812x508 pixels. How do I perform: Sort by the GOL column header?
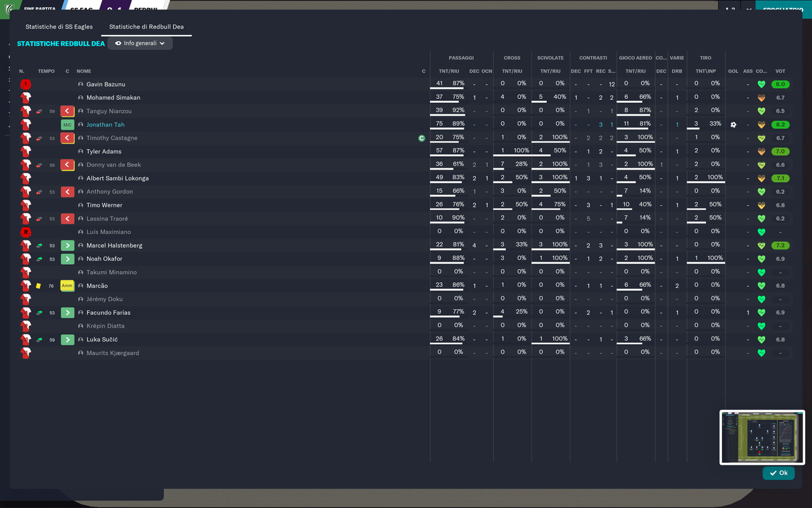[x=733, y=71]
